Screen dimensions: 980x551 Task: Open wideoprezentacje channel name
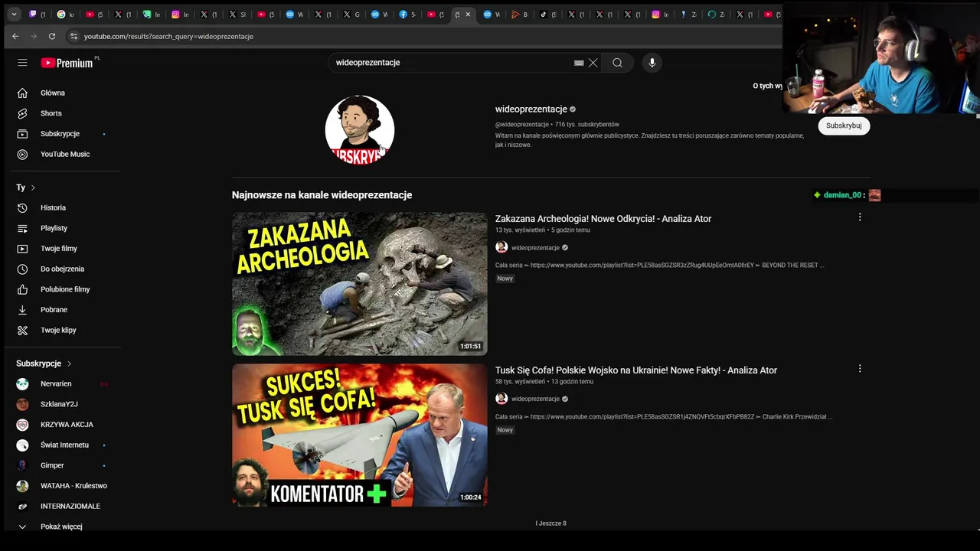[x=531, y=109]
